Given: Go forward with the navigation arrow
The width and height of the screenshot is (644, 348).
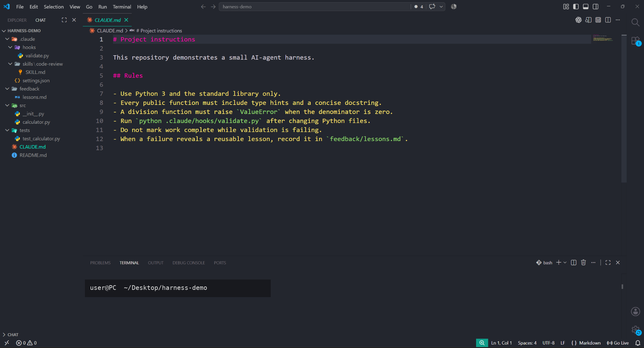Looking at the screenshot, I should coord(213,7).
